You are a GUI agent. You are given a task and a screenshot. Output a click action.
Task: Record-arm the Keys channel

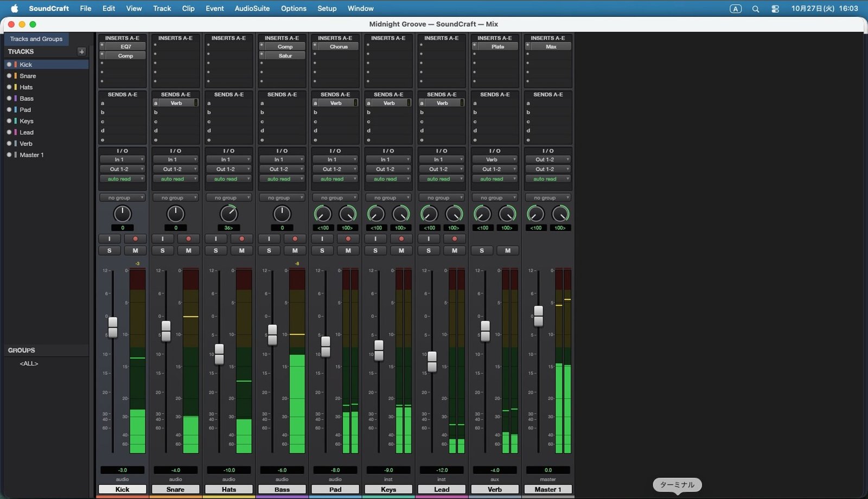(401, 239)
